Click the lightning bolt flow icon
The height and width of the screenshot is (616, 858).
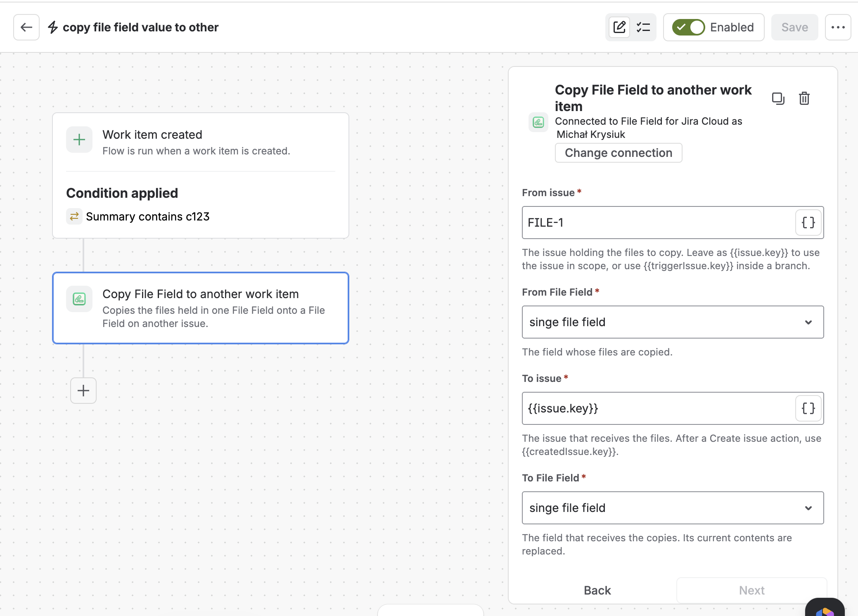pyautogui.click(x=53, y=27)
